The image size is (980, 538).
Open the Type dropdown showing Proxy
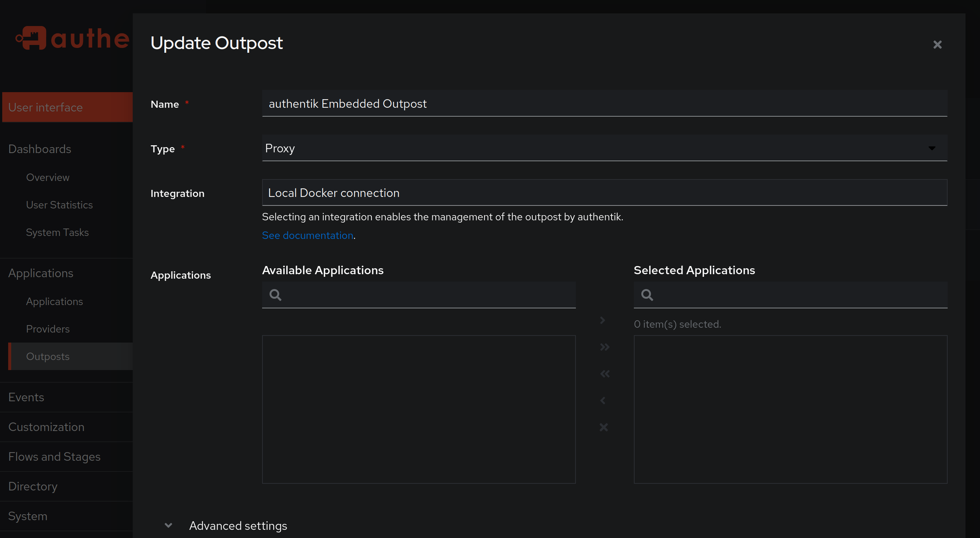605,148
